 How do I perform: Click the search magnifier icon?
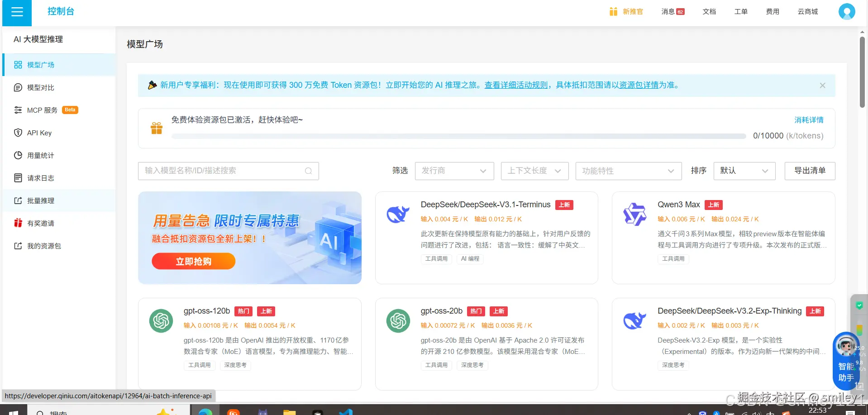click(309, 171)
